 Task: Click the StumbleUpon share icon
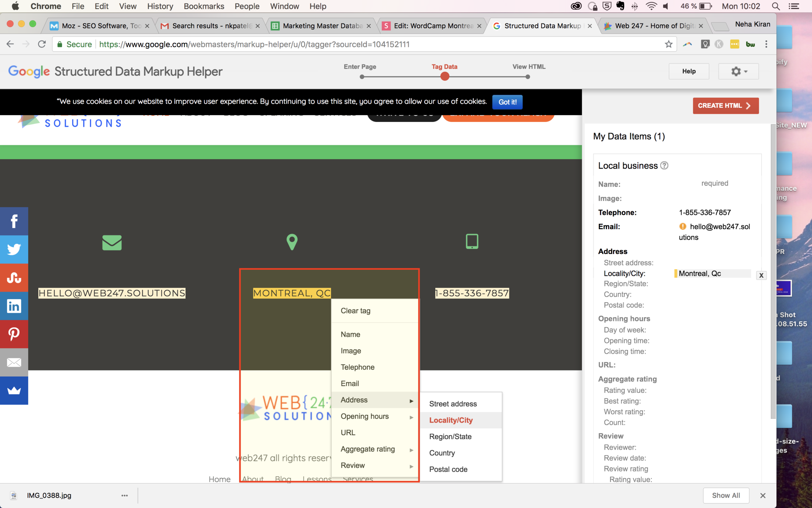[14, 278]
